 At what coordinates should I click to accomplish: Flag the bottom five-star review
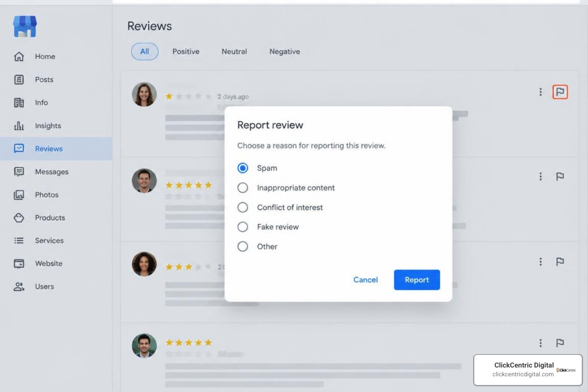pos(560,343)
